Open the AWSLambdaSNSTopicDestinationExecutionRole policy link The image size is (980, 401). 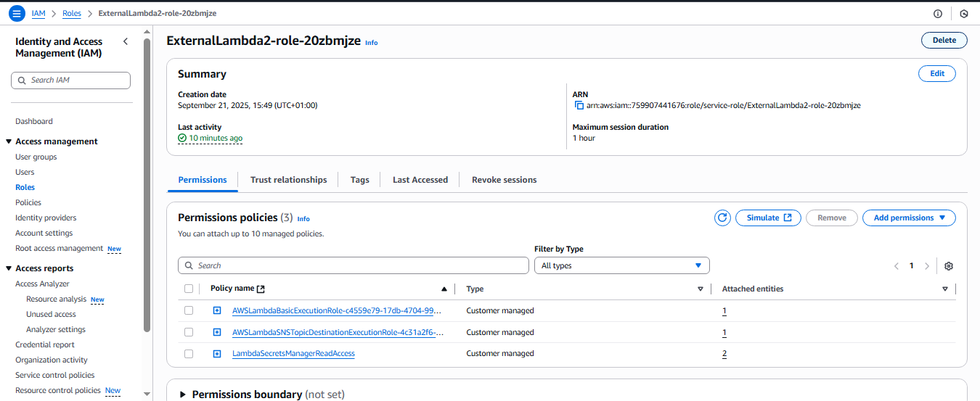tap(338, 332)
